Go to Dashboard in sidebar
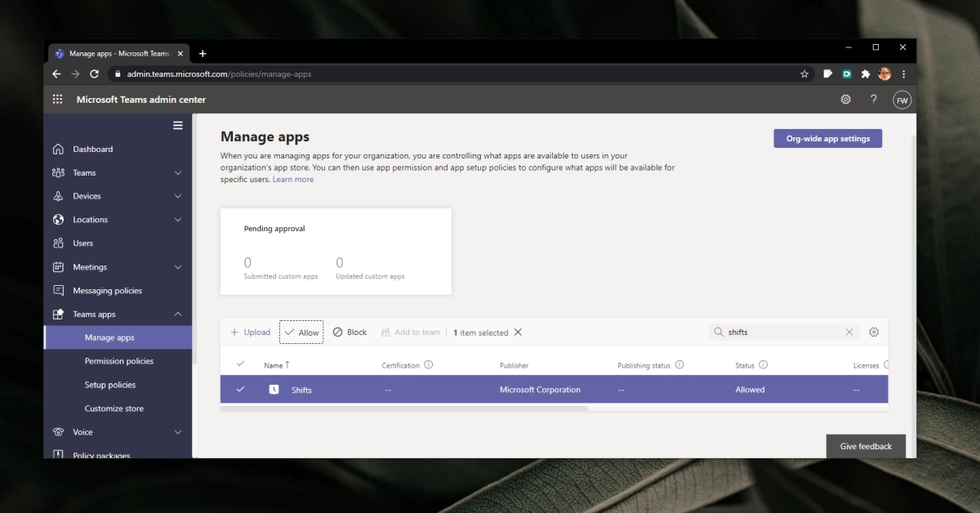980x513 pixels. [x=92, y=149]
